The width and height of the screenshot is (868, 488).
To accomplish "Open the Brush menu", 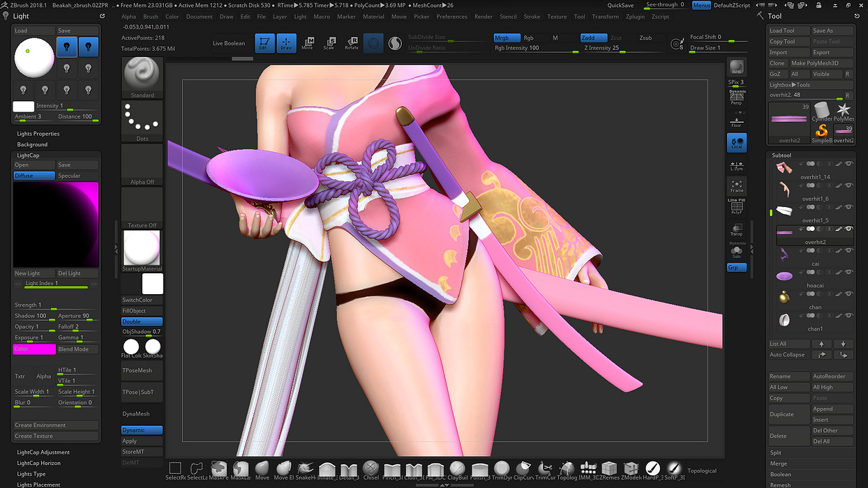I will tap(151, 17).
